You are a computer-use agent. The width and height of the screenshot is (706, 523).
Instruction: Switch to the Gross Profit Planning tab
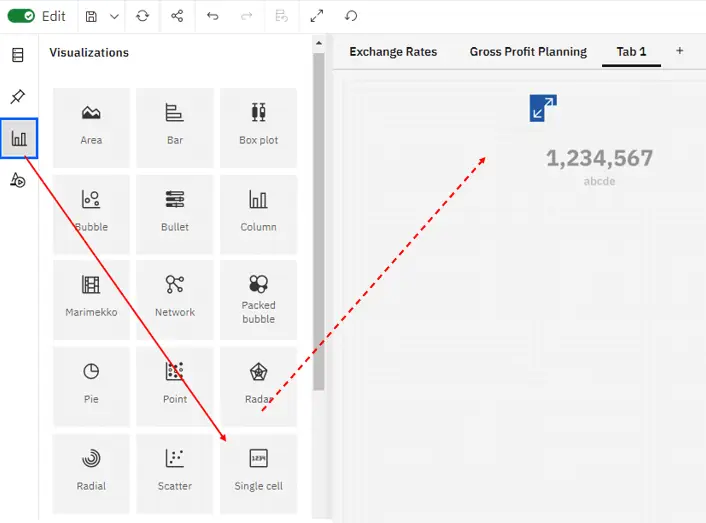528,52
